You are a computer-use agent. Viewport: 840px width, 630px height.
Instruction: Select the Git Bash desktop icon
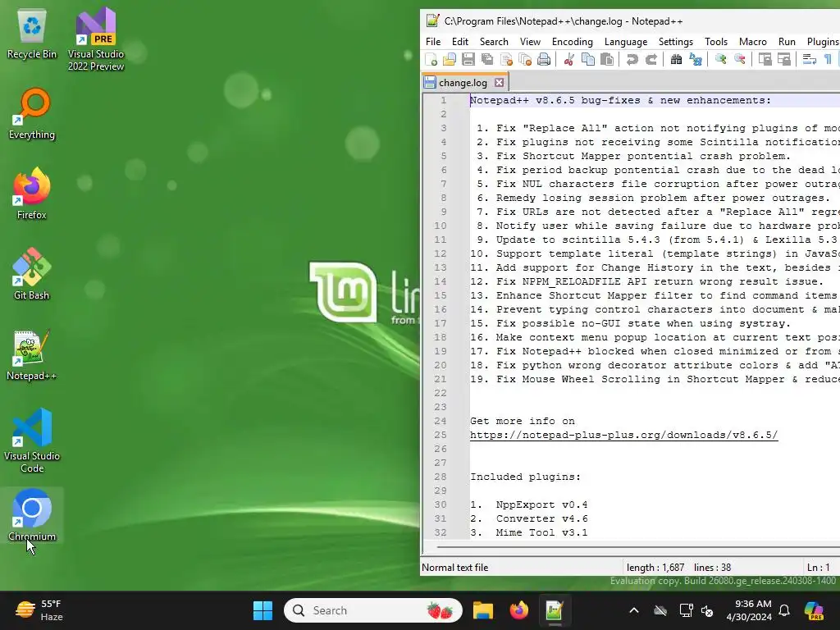point(32,274)
